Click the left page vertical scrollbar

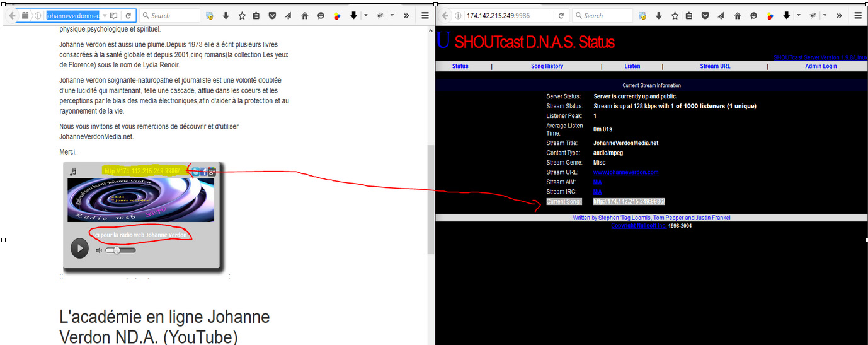pyautogui.click(x=430, y=199)
